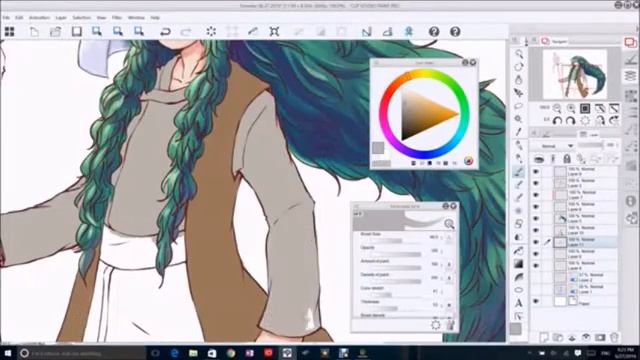Click the Undo arrow in command bar
Viewport: 640px width, 360px height.
click(165, 31)
